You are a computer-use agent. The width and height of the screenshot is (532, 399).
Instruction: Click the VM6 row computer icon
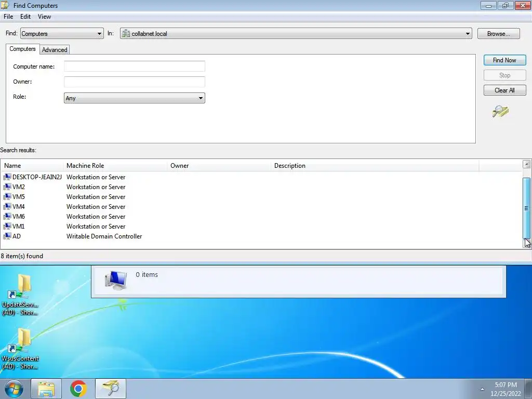pos(7,216)
